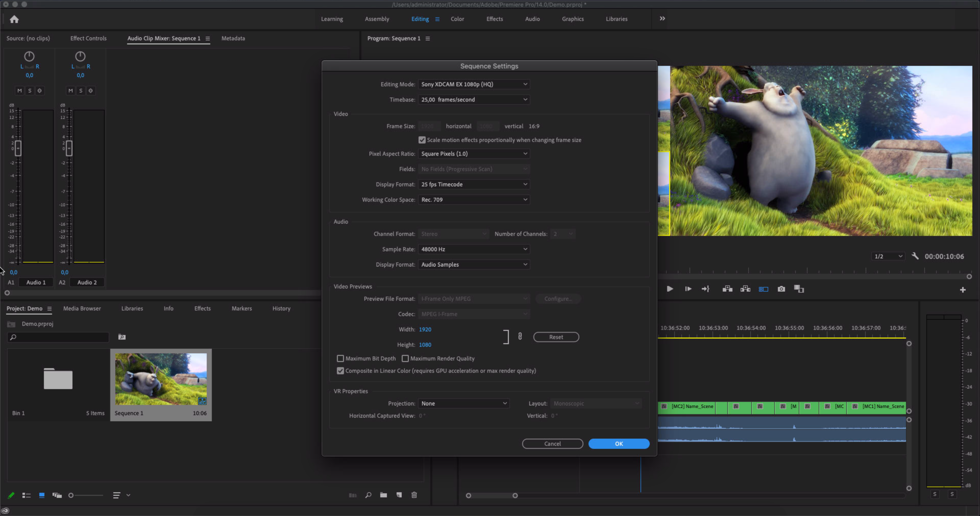Switch to the Assembly workspace
The image size is (980, 516).
(377, 19)
